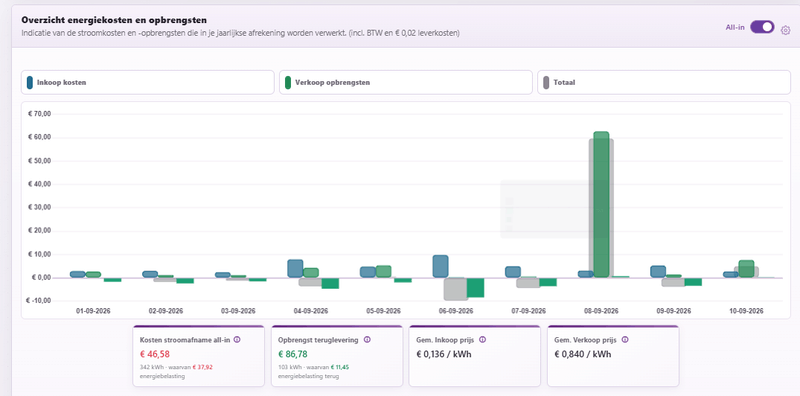The image size is (800, 396).
Task: Select the green Verkoop bar on 10-09-2026
Action: pos(746,269)
